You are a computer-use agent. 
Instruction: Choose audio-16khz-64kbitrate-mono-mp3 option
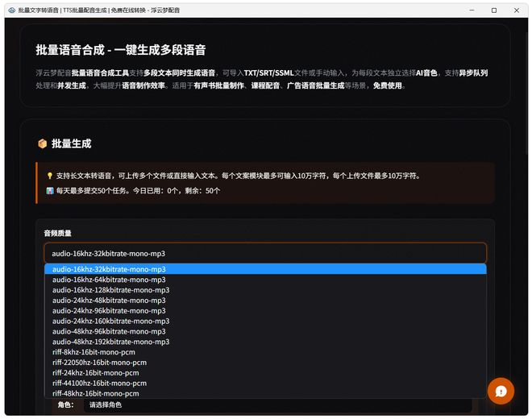coord(265,280)
